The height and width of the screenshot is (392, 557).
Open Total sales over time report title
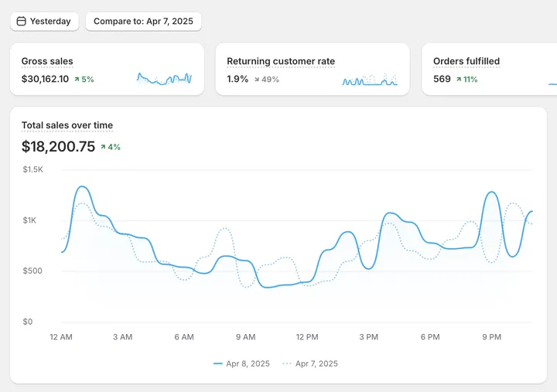[x=67, y=125]
